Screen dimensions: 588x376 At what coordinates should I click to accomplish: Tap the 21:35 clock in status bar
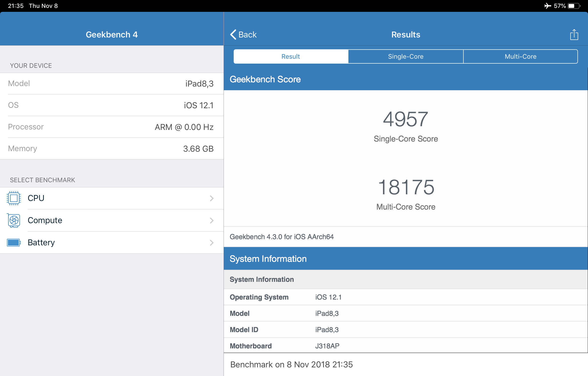tap(16, 6)
